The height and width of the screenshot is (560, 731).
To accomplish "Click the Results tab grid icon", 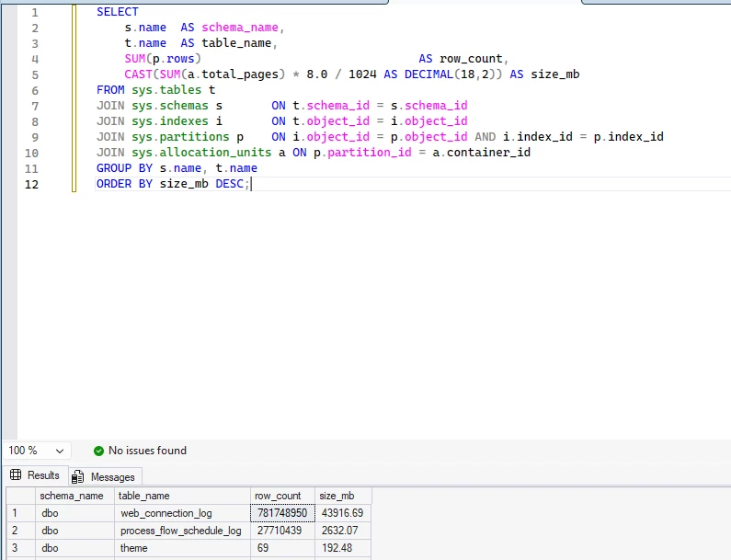I will pyautogui.click(x=16, y=475).
